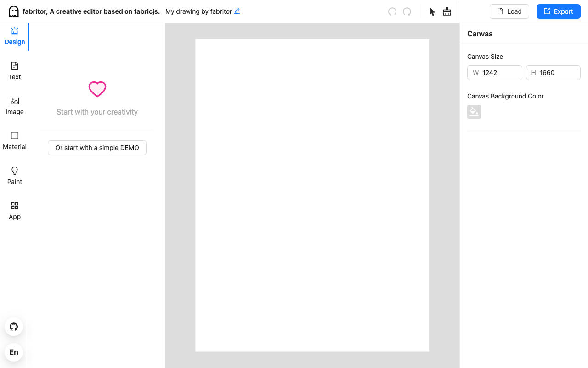Screen dimensions: 588x368
Task: Switch to the Text sidebar tab
Action: pyautogui.click(x=15, y=71)
